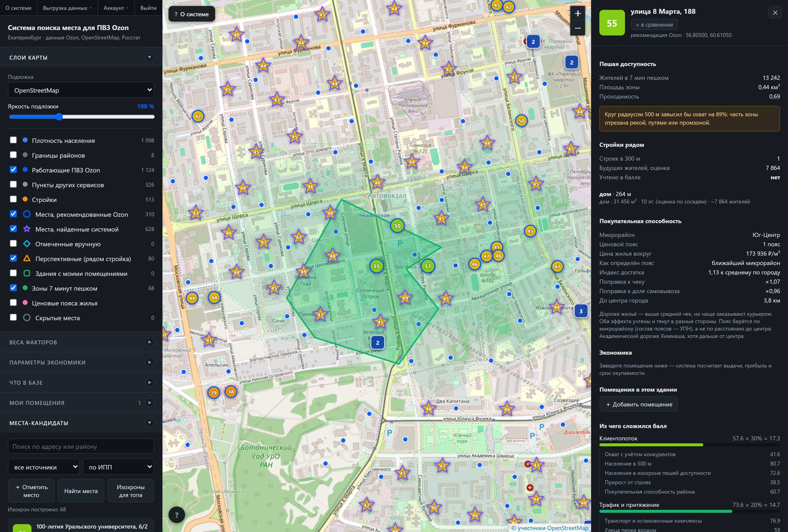Viewport: 788px width, 532px height.
Task: Click Выйти in the top menu
Action: [x=148, y=8]
